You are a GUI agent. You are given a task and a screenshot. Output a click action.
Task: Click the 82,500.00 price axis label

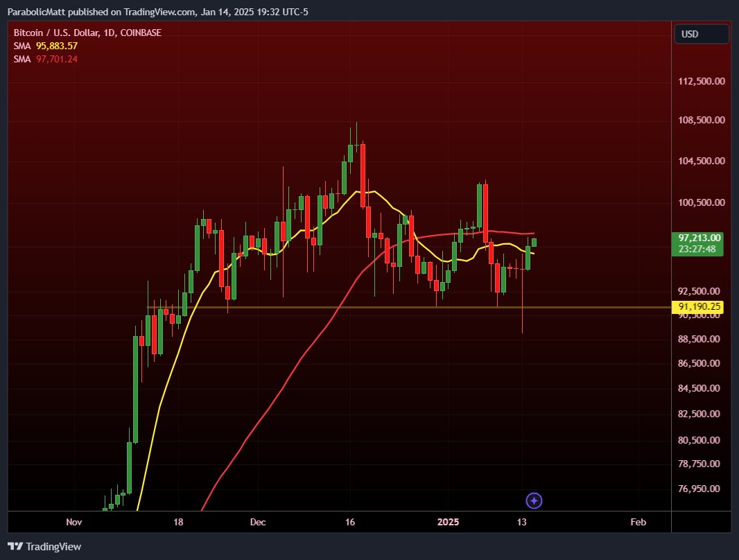click(699, 414)
